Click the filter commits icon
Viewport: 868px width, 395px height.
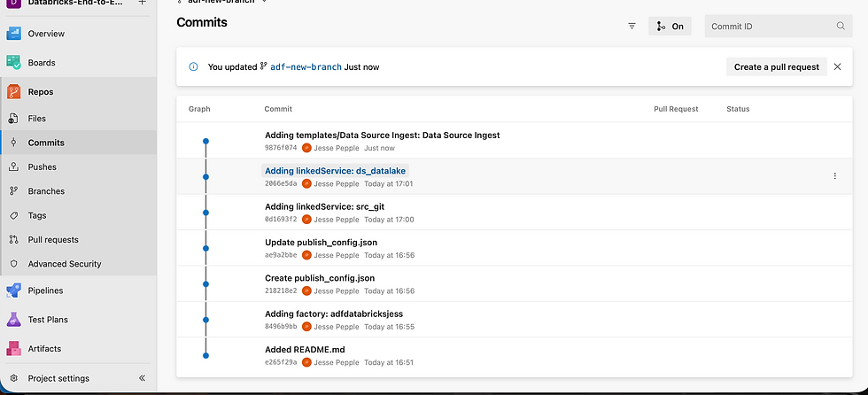tap(632, 27)
